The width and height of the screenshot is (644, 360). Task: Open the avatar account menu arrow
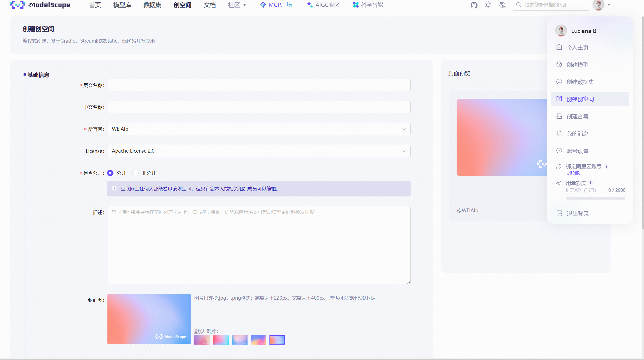(x=609, y=5)
